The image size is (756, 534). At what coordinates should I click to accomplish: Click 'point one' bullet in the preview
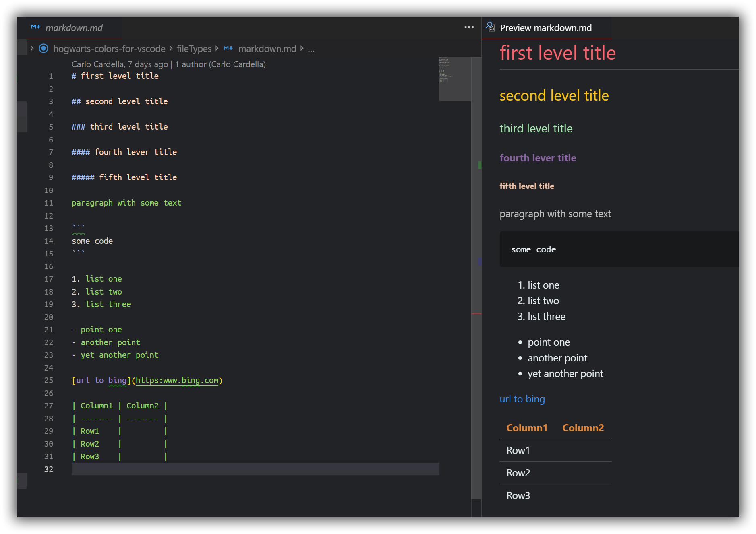549,342
